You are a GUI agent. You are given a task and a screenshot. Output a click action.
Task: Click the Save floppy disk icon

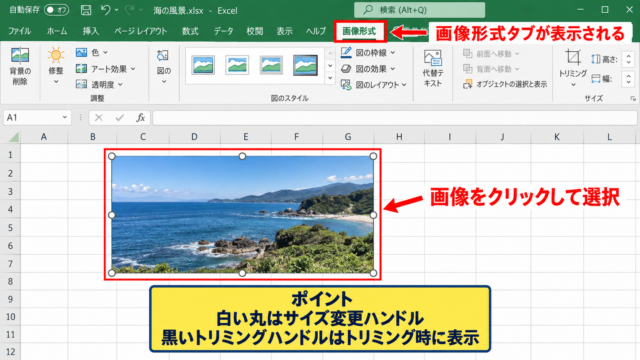(x=86, y=10)
